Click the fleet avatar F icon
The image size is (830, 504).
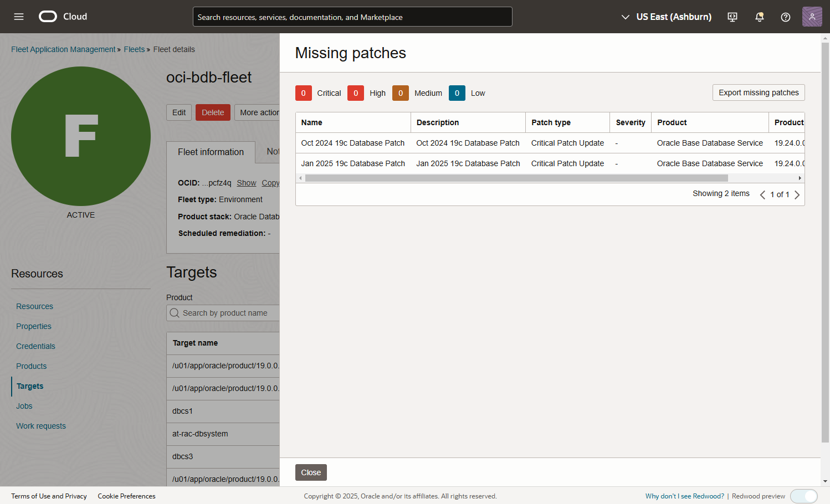(81, 136)
